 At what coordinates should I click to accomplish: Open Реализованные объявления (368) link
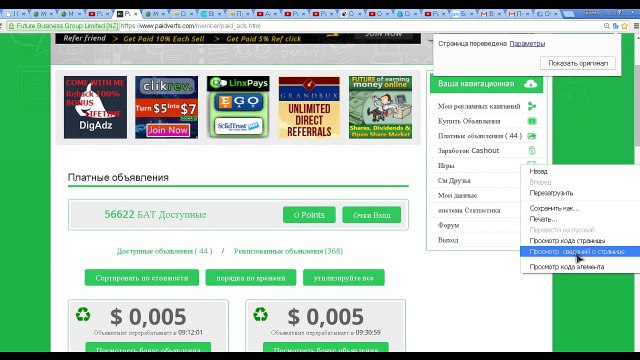click(288, 251)
